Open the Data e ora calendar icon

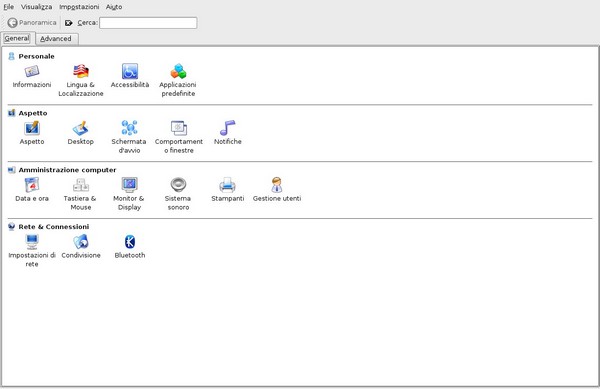pyautogui.click(x=32, y=185)
